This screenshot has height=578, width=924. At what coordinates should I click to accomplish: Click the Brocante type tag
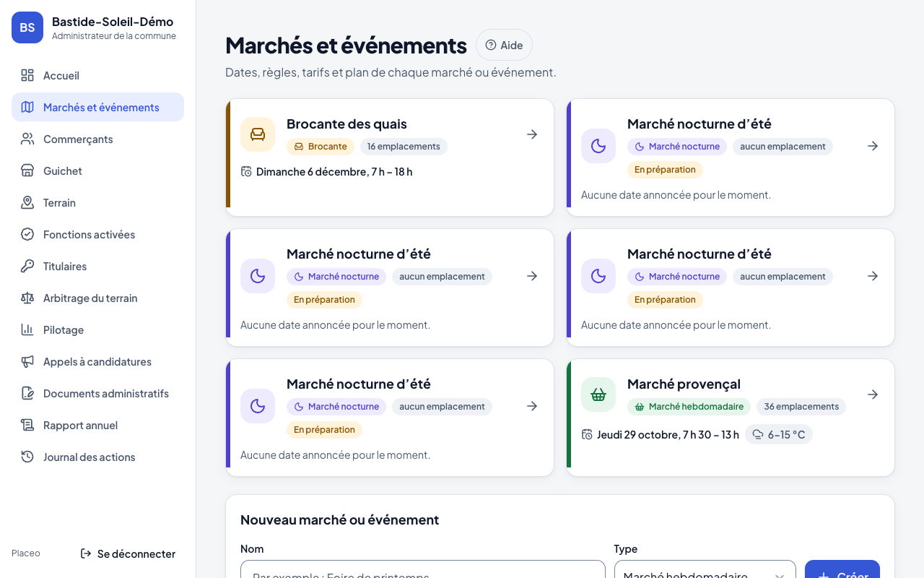click(x=321, y=147)
